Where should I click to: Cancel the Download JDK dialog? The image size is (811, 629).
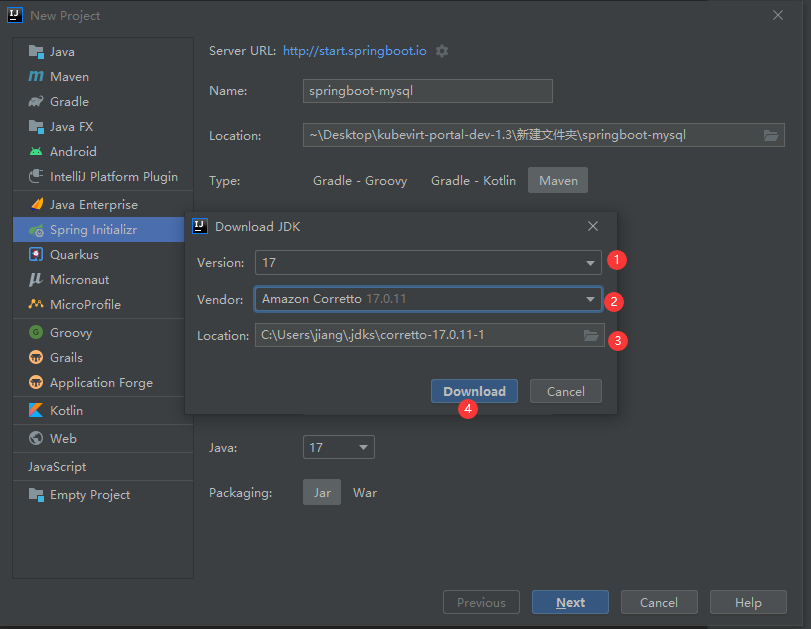[x=566, y=391]
